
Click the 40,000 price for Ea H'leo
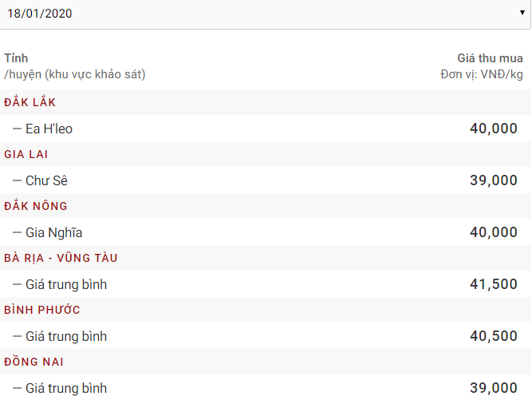tap(493, 129)
